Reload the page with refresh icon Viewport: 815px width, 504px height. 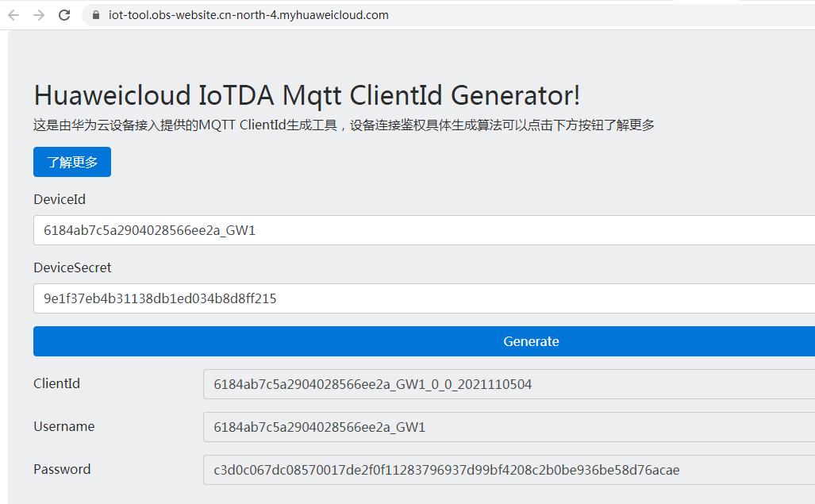(64, 15)
